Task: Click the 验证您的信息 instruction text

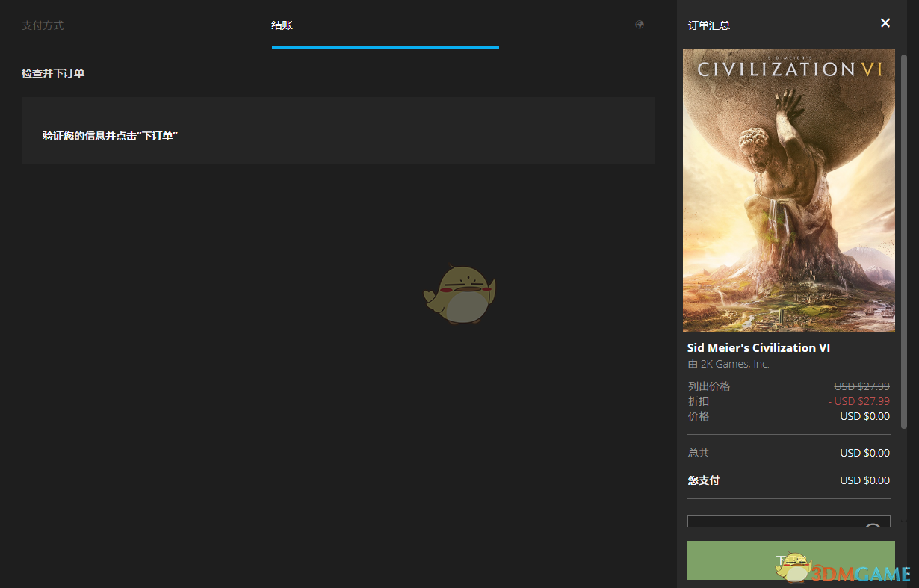Action: [110, 136]
